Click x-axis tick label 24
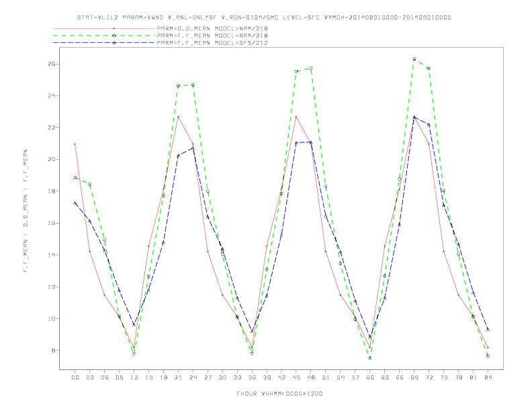Image resolution: width=532 pixels, height=411 pixels. click(x=193, y=377)
